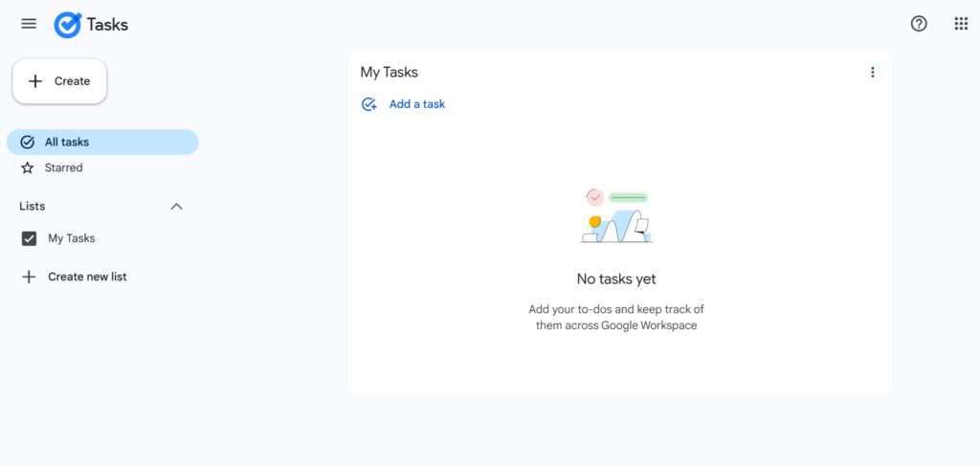Click the plus icon inside Create button
The width and height of the screenshot is (980, 466).
[x=35, y=81]
